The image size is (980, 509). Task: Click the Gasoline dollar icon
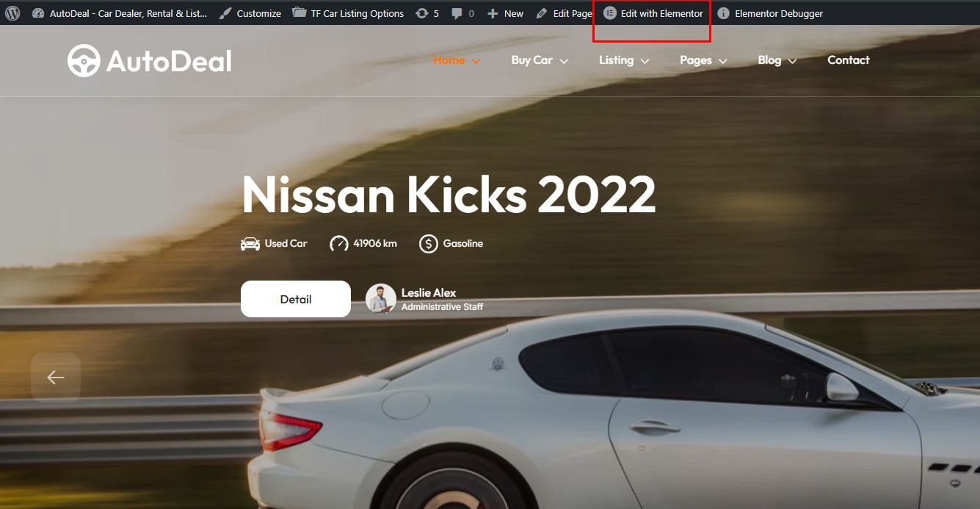coord(429,244)
